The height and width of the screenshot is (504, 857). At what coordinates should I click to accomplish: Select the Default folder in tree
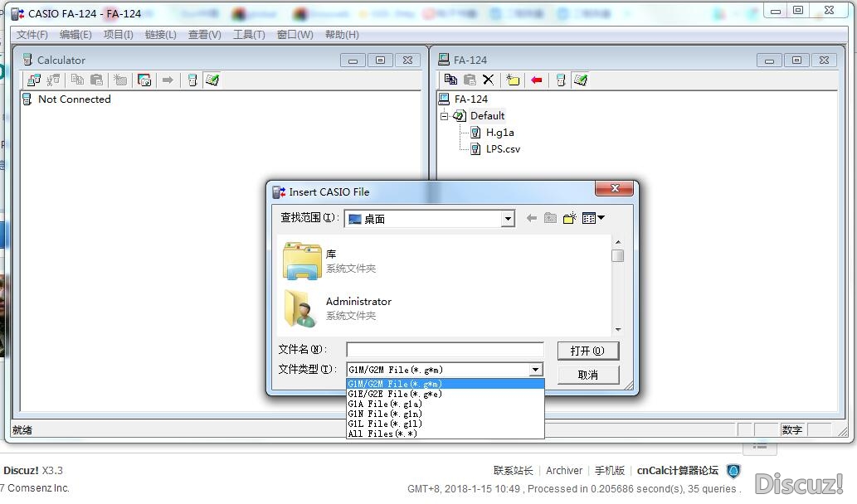point(487,116)
